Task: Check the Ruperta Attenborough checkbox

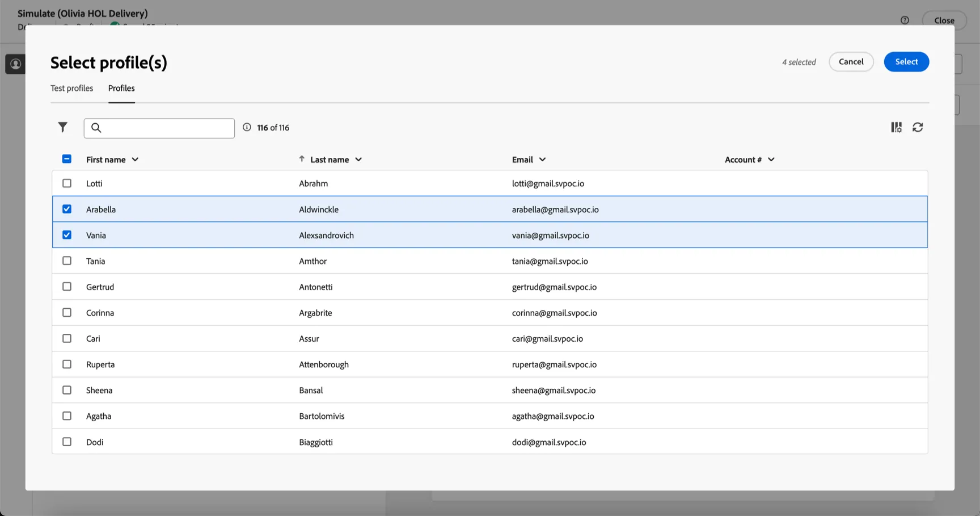Action: (67, 364)
